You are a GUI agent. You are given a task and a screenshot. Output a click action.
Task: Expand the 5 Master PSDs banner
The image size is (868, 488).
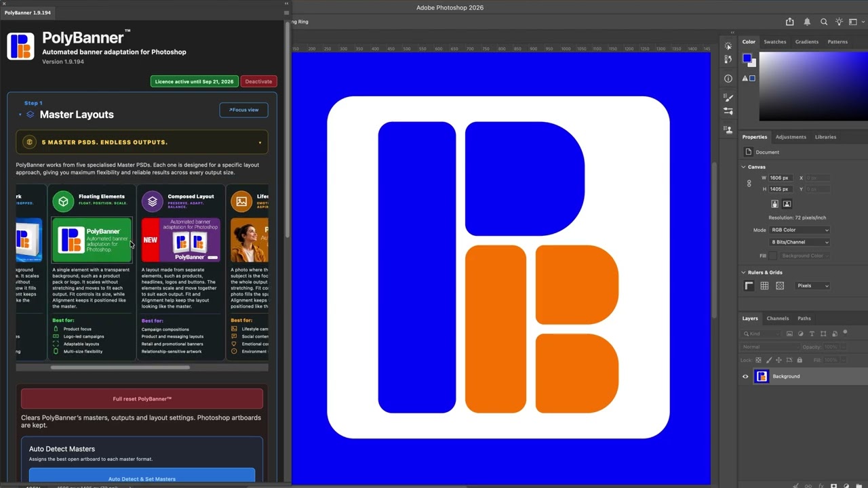pos(142,142)
